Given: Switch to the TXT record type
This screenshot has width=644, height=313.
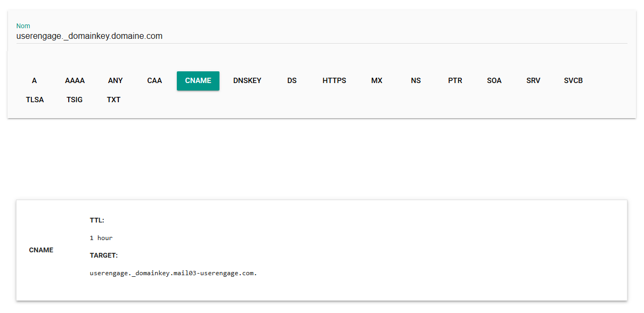Looking at the screenshot, I should coord(113,100).
